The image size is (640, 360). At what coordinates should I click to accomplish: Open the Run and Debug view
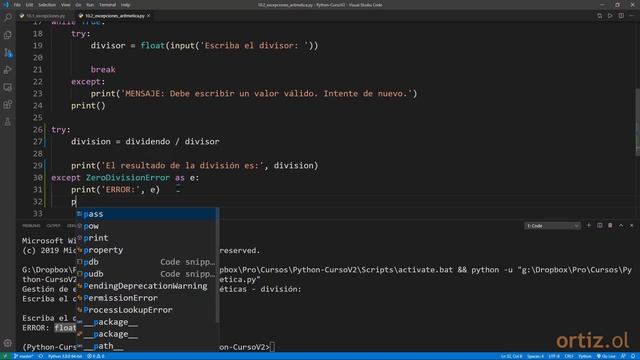pyautogui.click(x=8, y=70)
